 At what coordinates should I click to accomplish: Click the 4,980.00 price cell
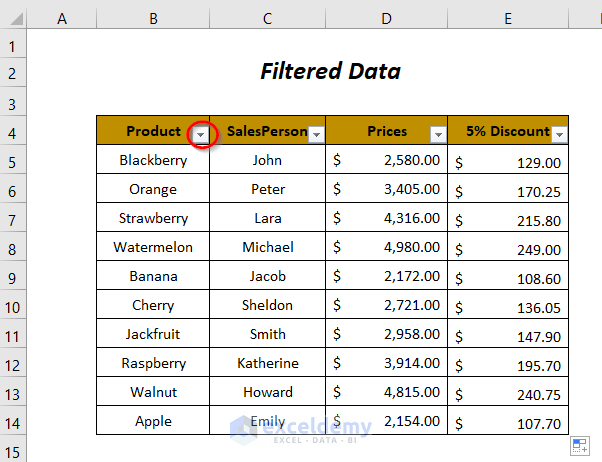[387, 247]
